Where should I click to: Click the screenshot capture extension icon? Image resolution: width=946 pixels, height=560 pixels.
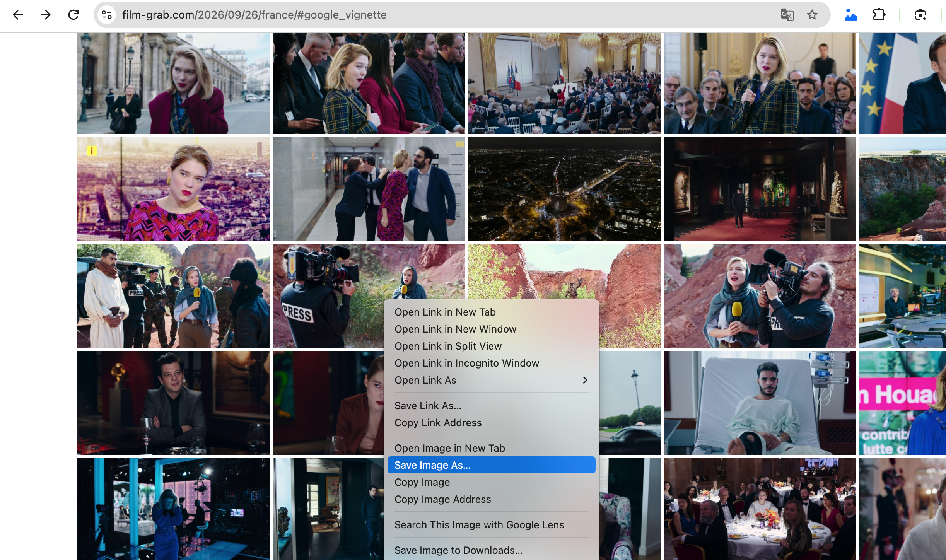(x=920, y=15)
